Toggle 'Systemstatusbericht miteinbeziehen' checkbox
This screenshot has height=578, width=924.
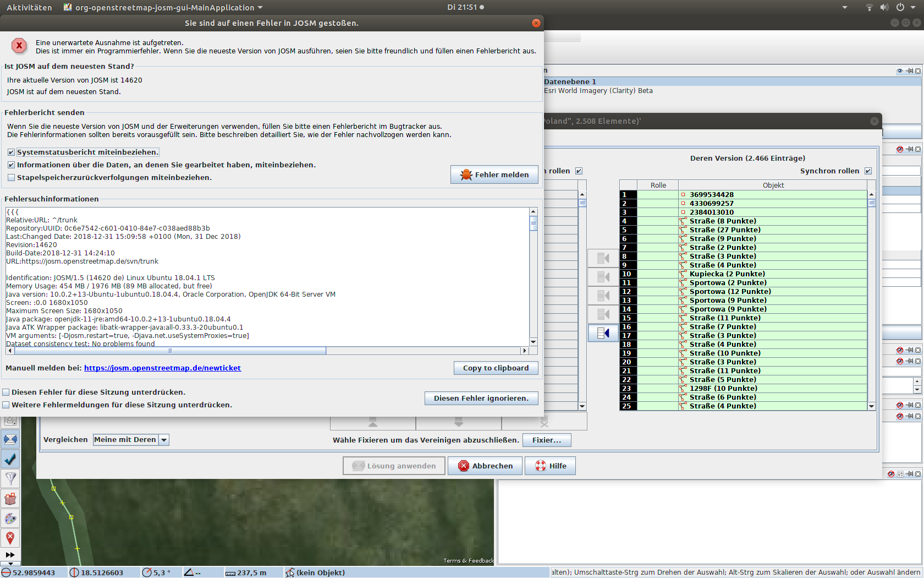coord(11,152)
